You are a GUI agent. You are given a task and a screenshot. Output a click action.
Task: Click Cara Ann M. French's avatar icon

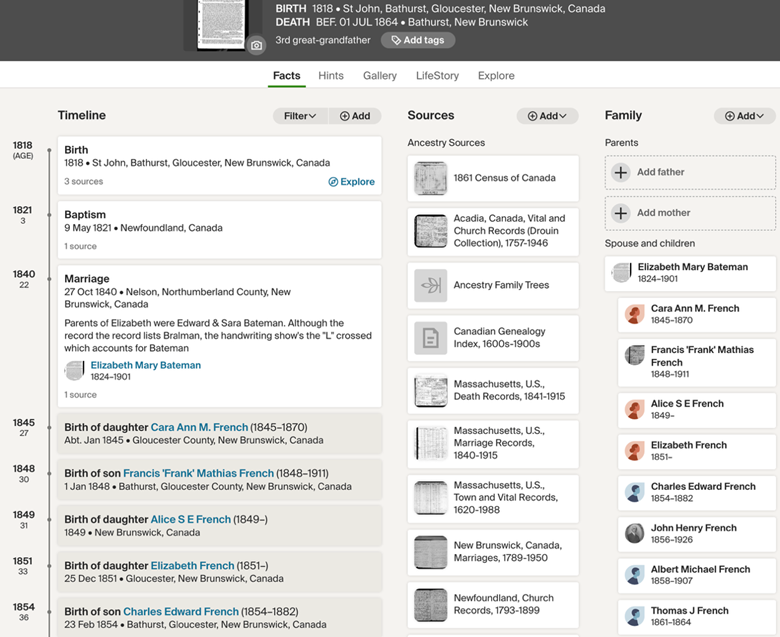(x=634, y=315)
